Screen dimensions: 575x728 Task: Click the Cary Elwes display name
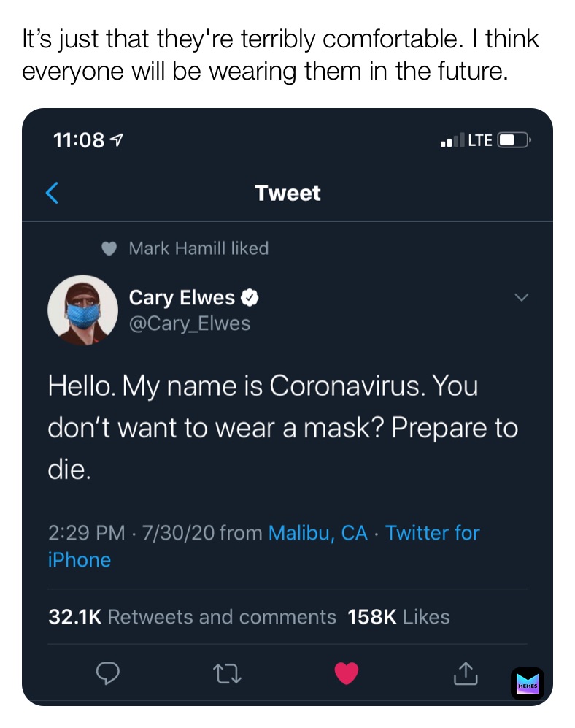click(182, 298)
